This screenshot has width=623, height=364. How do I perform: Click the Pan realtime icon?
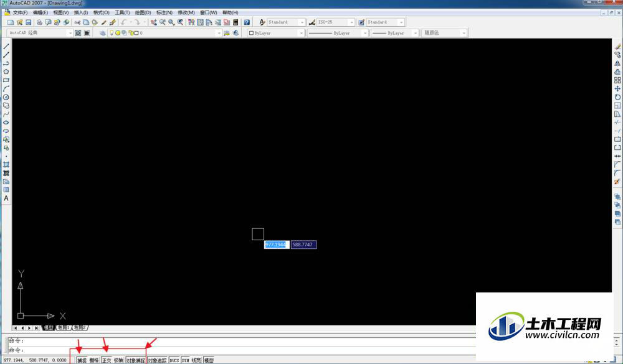point(153,22)
